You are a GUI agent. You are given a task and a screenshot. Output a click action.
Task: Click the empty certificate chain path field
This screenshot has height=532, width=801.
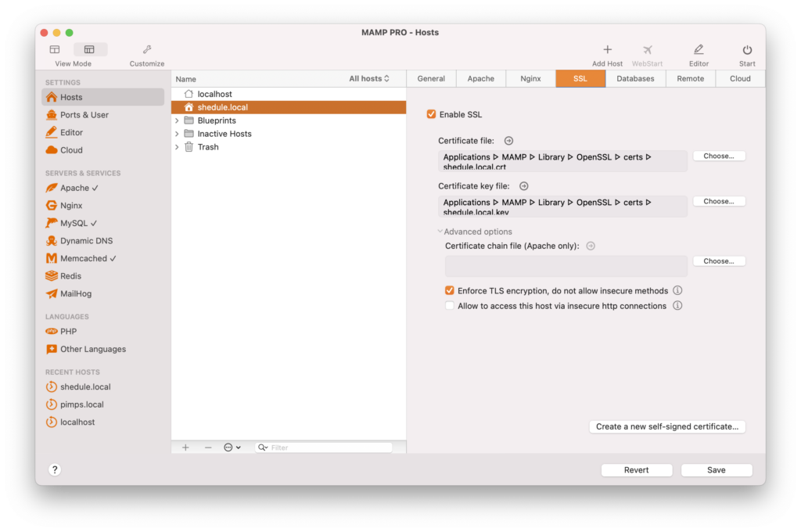coord(566,266)
